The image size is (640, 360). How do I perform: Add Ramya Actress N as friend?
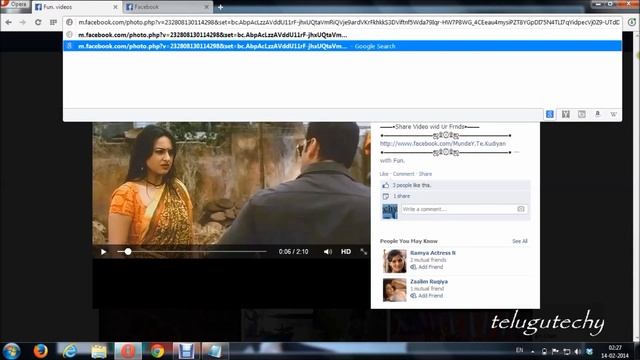click(x=427, y=267)
